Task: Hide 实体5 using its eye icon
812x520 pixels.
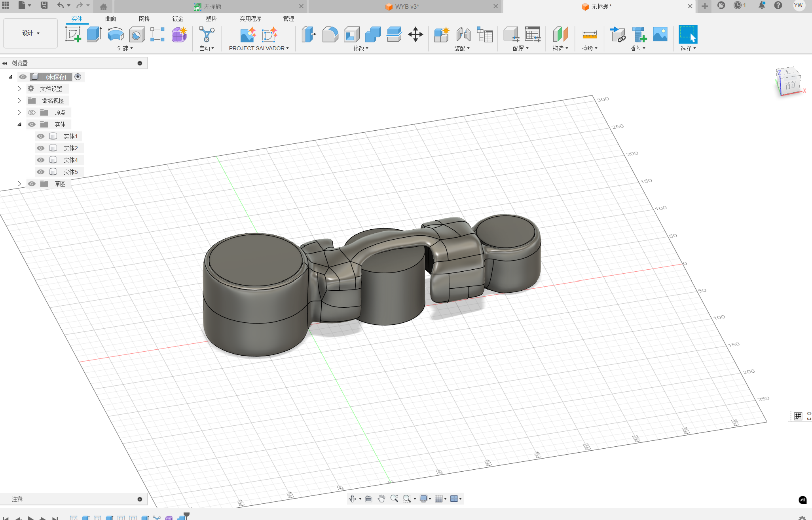Action: (x=41, y=172)
